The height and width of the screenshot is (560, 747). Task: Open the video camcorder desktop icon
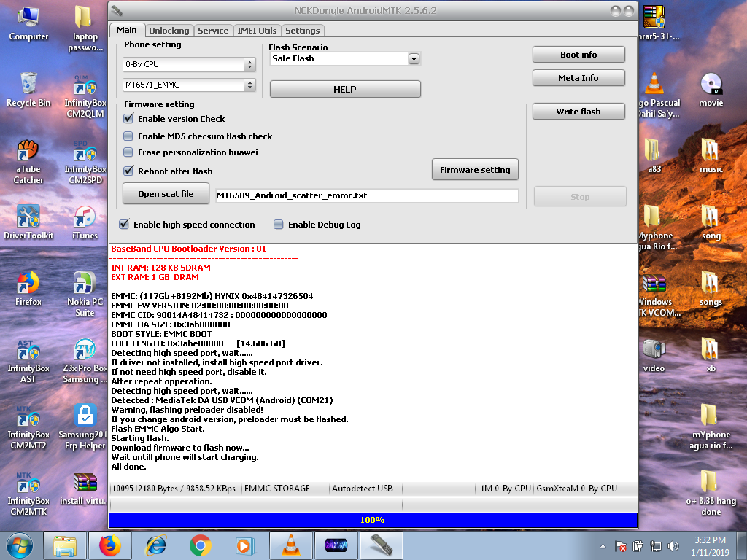click(x=654, y=355)
